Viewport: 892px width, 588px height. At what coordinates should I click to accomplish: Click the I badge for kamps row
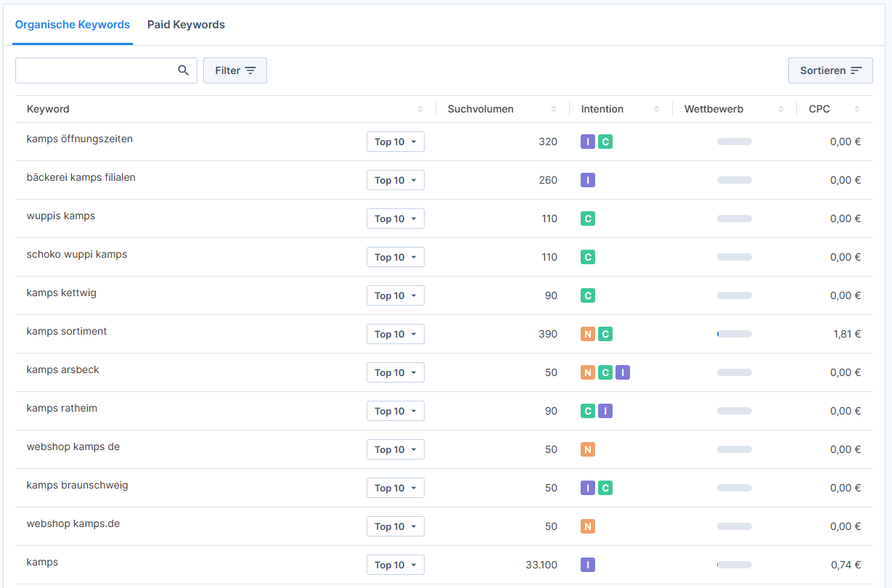tap(588, 565)
